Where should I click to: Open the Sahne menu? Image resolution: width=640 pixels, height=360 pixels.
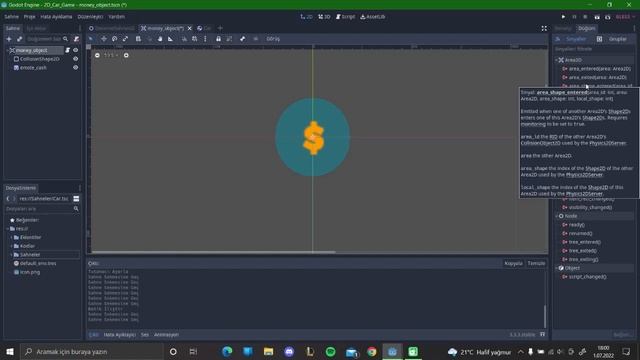[12, 17]
